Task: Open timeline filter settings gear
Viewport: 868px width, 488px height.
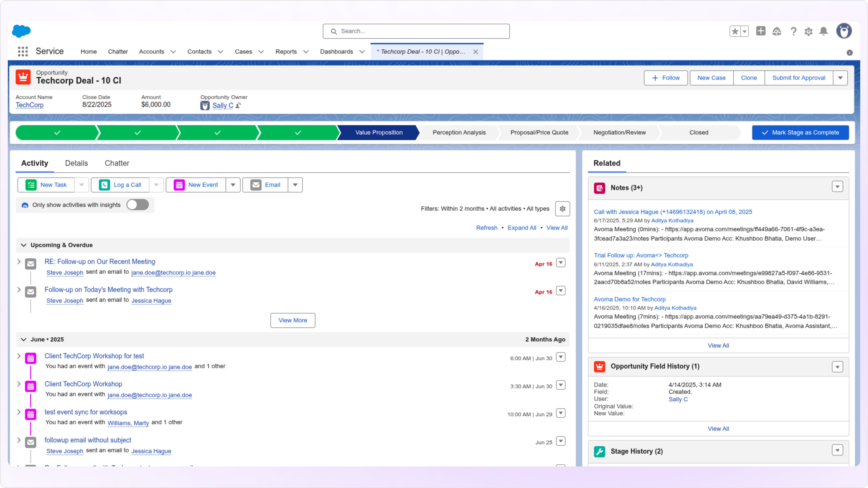Action: point(562,209)
